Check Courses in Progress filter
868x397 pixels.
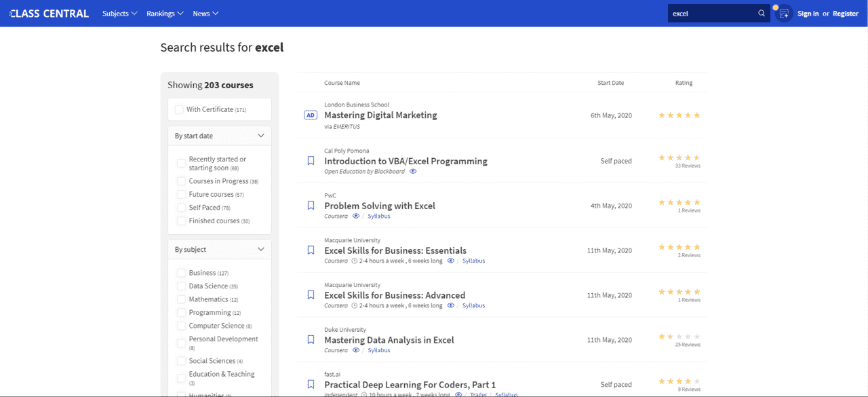181,181
